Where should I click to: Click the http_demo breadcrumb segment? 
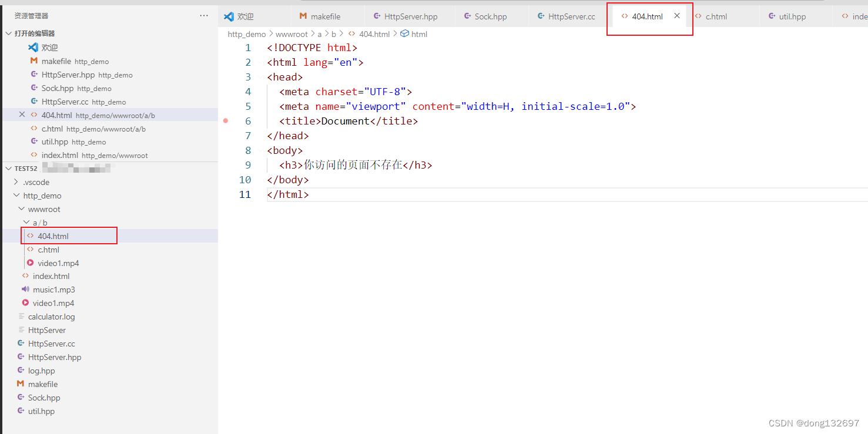247,34
